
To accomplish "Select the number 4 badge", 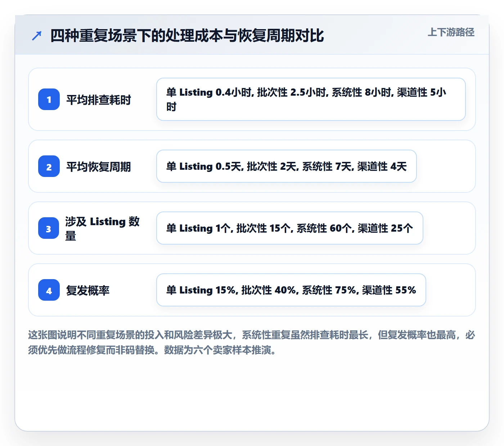I will [49, 290].
